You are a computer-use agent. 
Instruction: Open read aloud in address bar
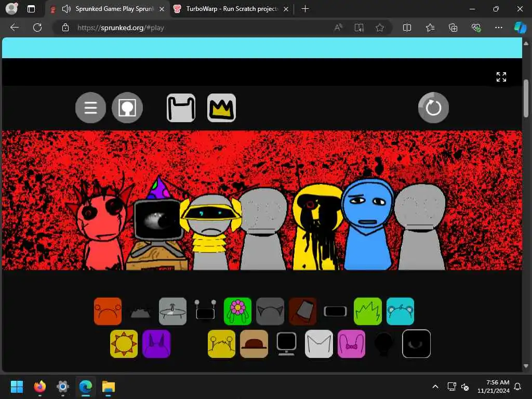tap(338, 28)
